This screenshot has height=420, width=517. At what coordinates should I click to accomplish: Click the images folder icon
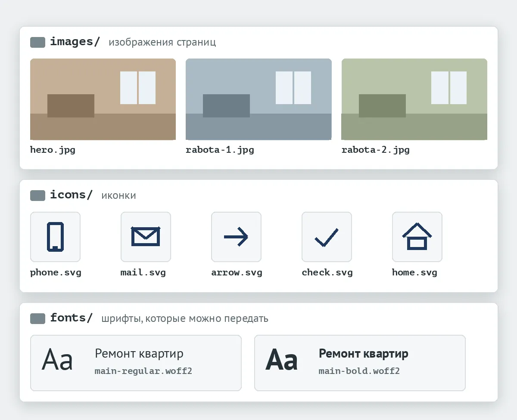[37, 42]
